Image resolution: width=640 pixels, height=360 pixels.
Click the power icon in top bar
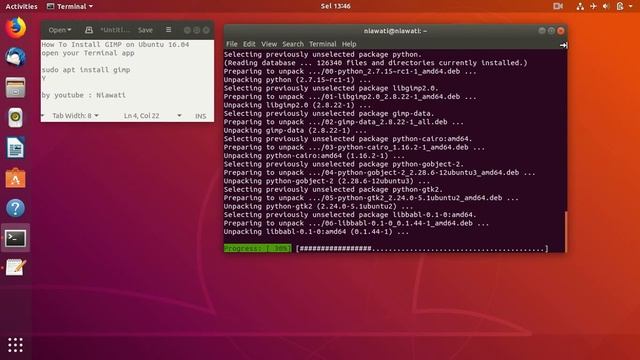tap(620, 6)
